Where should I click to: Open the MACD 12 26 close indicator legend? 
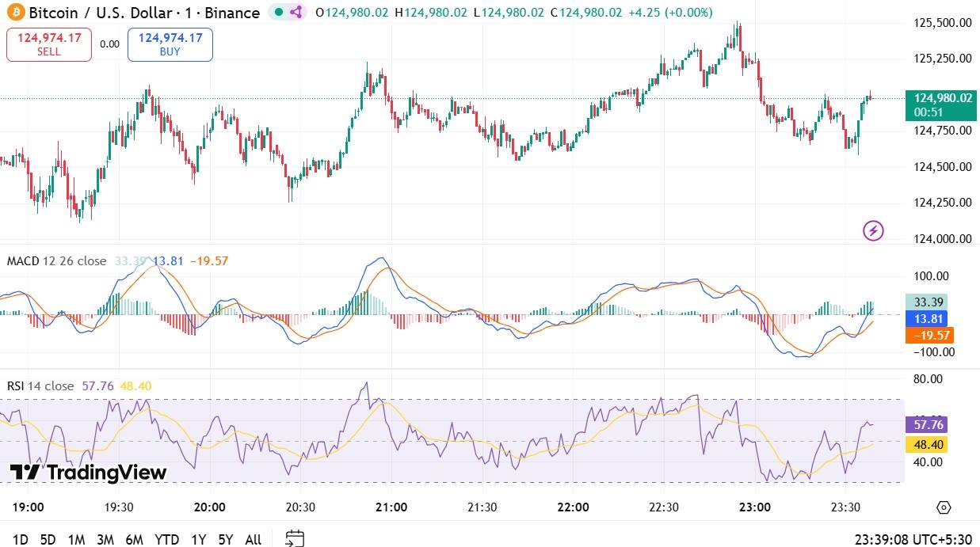click(55, 261)
